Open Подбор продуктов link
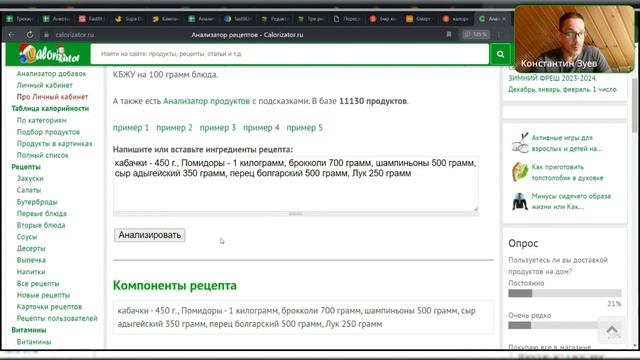The width and height of the screenshot is (640, 360). [x=48, y=132]
